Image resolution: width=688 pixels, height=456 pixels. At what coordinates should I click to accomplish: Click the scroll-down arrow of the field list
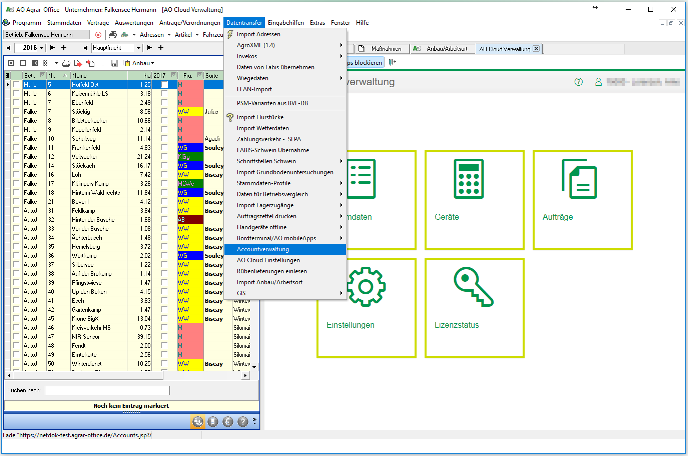(254, 366)
